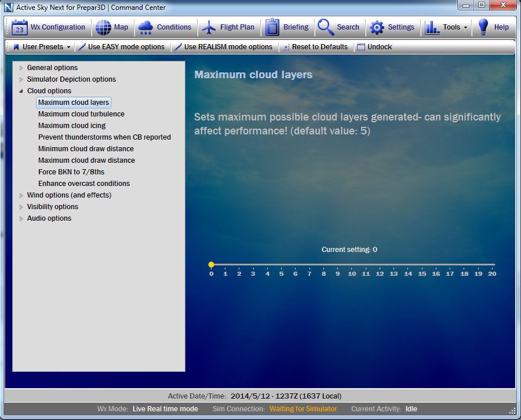Click the window resize grip corner
This screenshot has height=420, width=521.
(512, 411)
